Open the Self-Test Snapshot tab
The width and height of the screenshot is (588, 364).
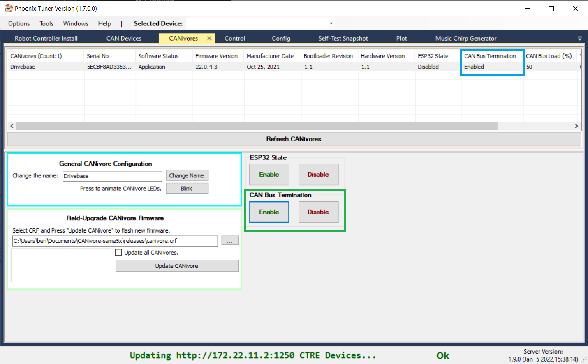click(343, 38)
